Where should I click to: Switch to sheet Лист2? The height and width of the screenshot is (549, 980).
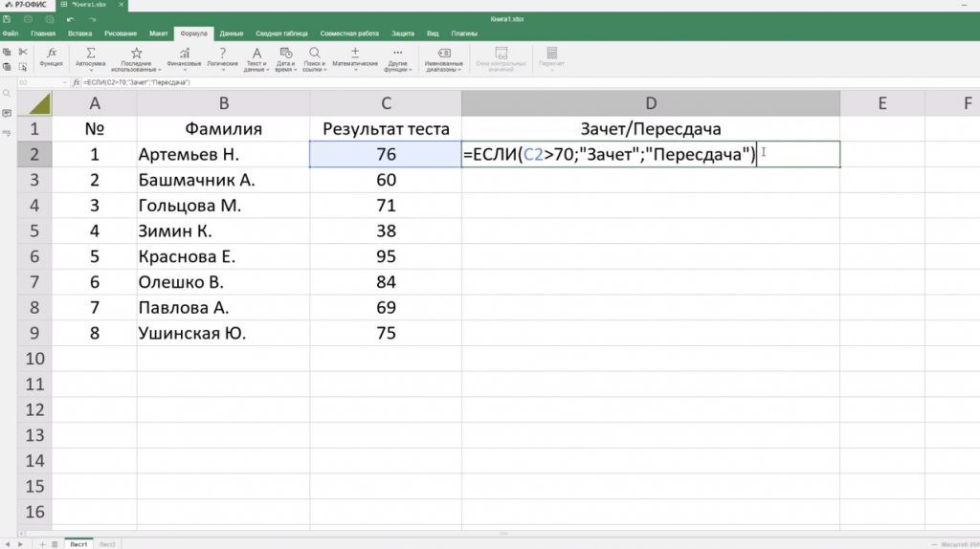tap(107, 544)
